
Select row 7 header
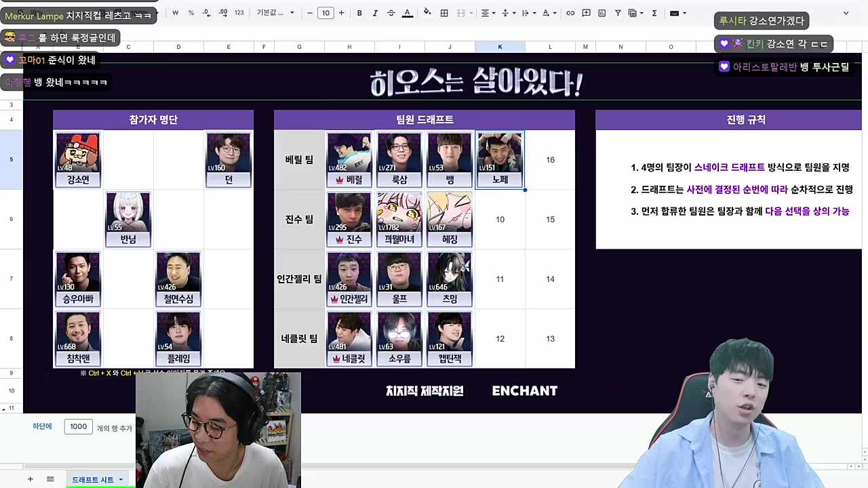[12, 279]
